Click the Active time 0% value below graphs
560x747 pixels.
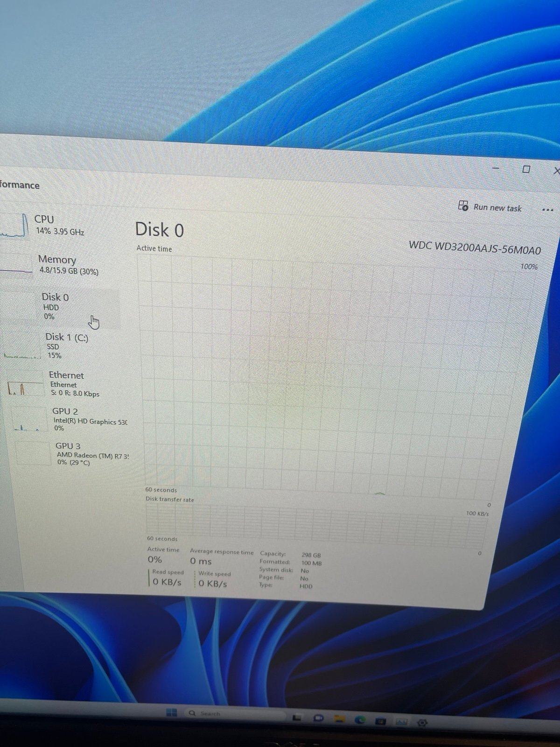(x=155, y=559)
